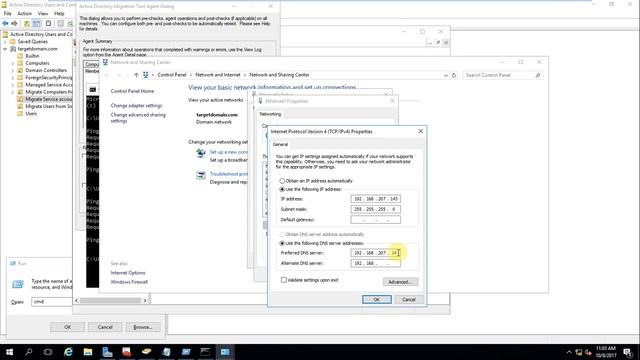The height and width of the screenshot is (360, 640).
Task: Open the View menu in AD Users
Action: point(43,13)
